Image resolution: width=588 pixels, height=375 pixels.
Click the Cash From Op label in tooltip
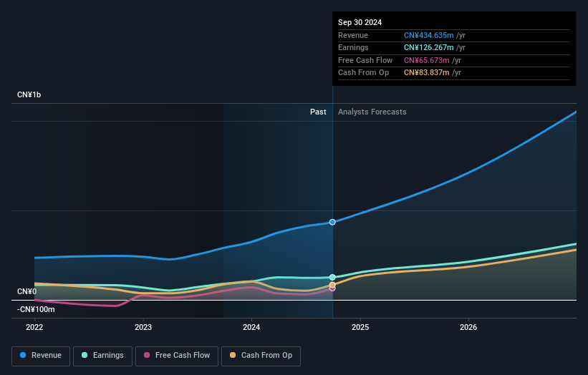[x=363, y=73]
